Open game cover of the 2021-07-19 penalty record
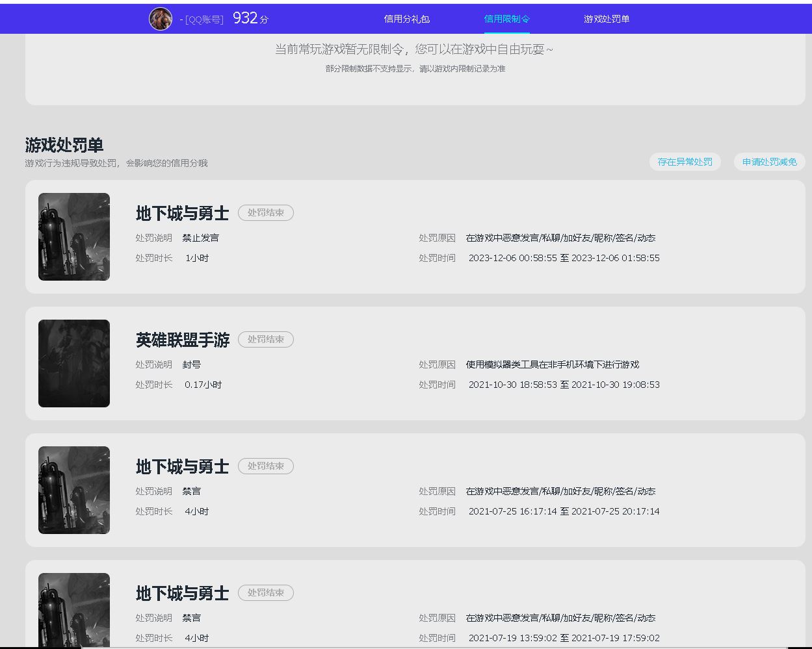The height and width of the screenshot is (649, 812). (74, 609)
